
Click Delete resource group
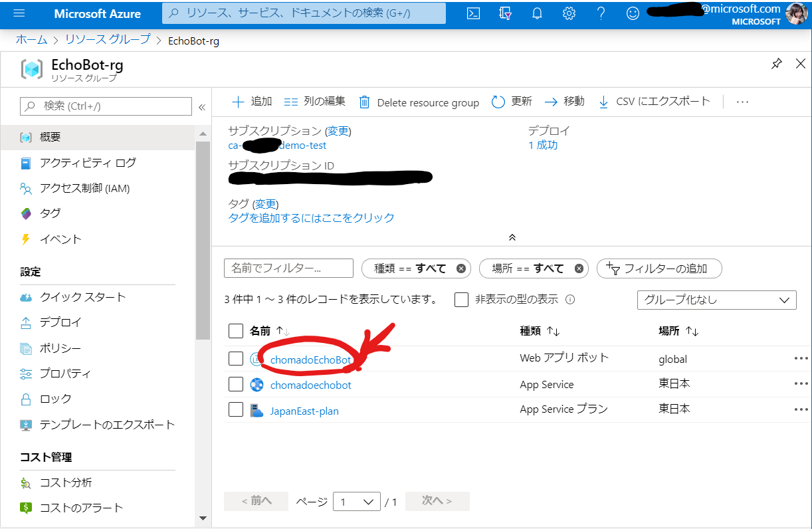(x=419, y=102)
